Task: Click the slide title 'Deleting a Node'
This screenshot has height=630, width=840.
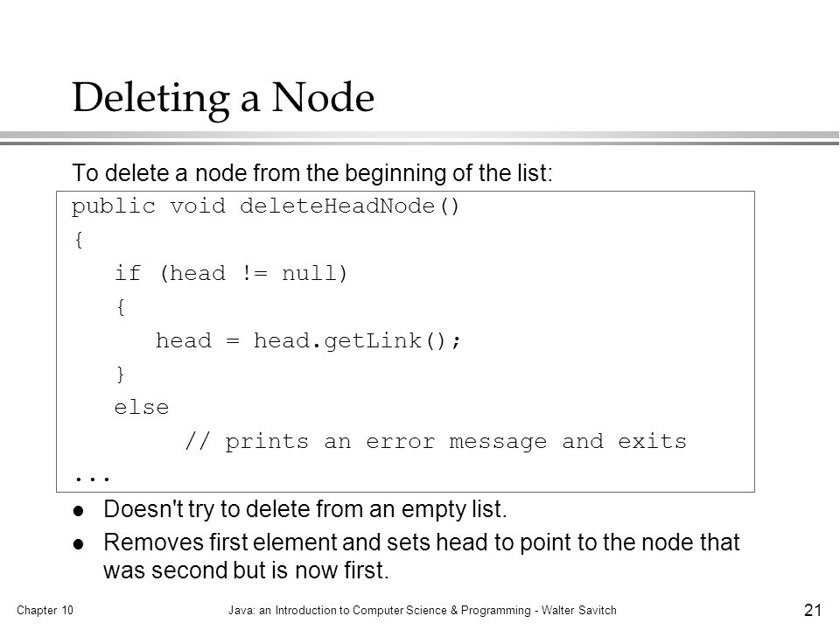Action: 223,97
